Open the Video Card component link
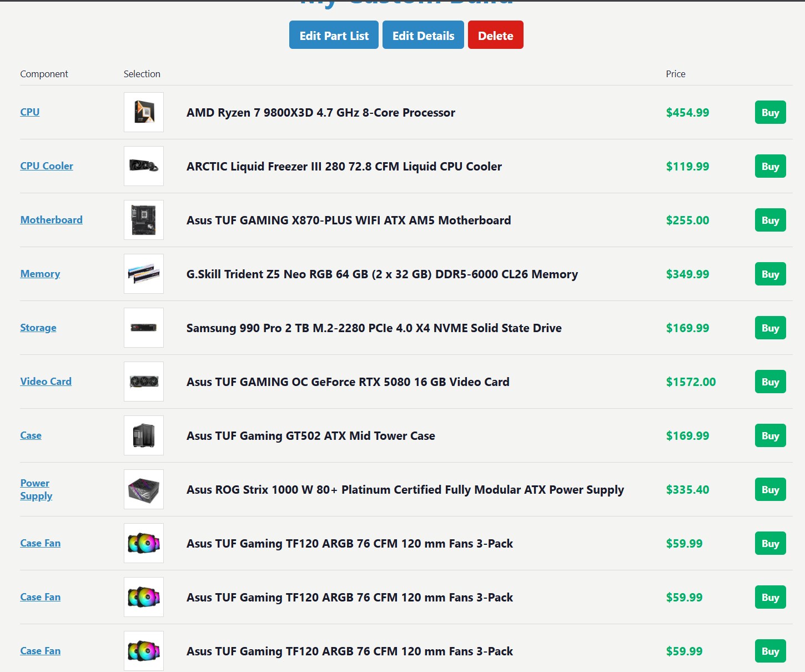The image size is (805, 672). [x=46, y=382]
